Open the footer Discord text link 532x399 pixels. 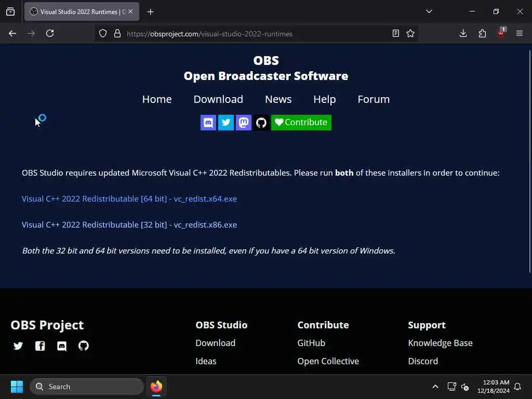pos(423,361)
